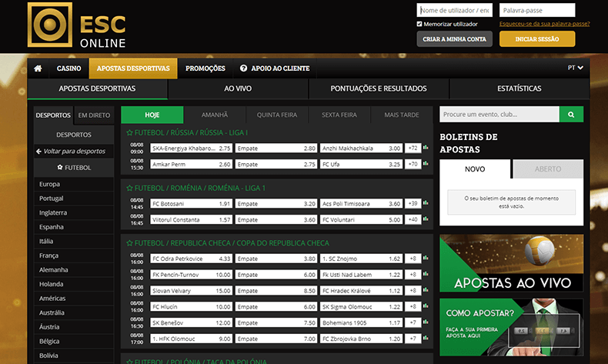This screenshot has height=364, width=608.
Task: Click the event search field
Action: (x=499, y=115)
